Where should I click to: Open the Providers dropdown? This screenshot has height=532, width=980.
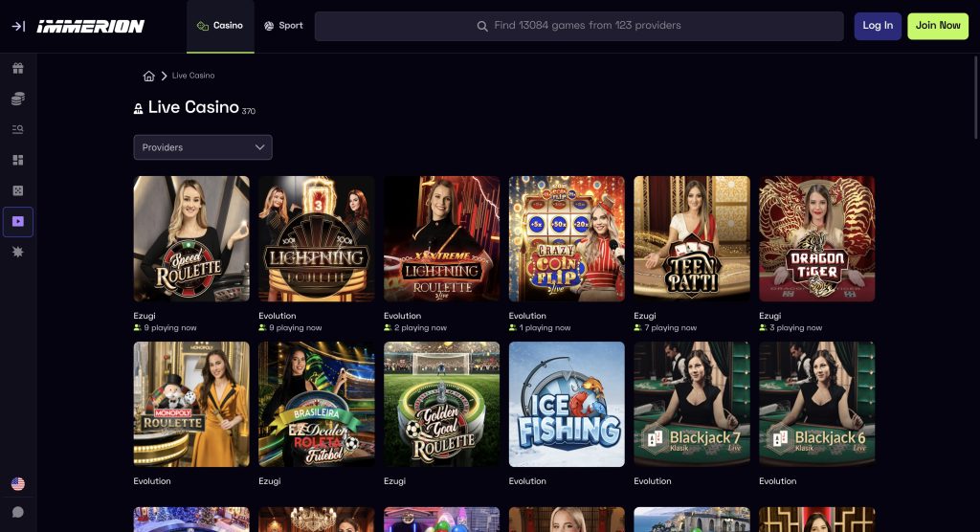pyautogui.click(x=203, y=147)
